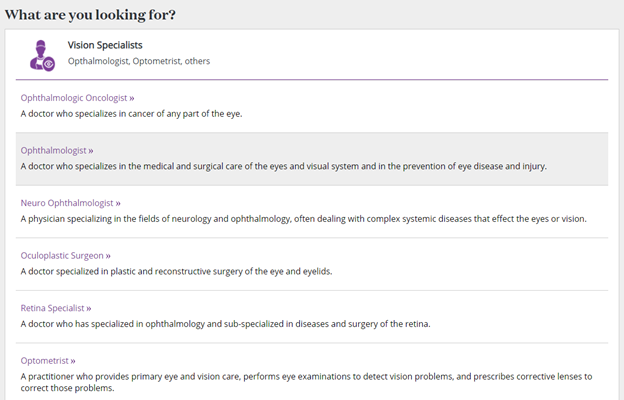The image size is (624, 400).
Task: Click the Neuro Ophthalmologist description about neurology
Action: pyautogui.click(x=304, y=219)
